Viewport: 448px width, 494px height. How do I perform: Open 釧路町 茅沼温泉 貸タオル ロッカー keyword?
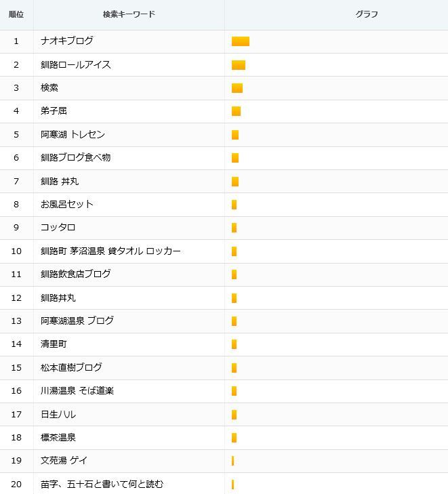tap(110, 251)
